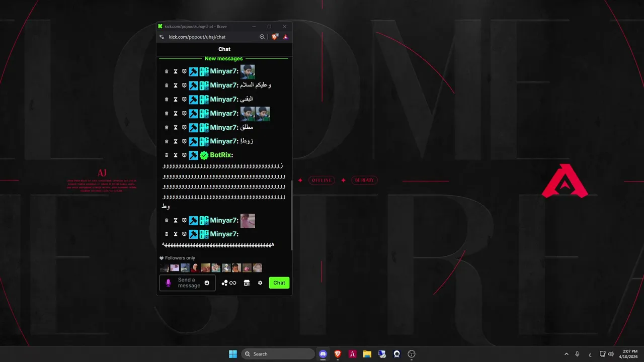Image resolution: width=644 pixels, height=362 pixels.
Task: Ban shield icon on the 'زوط!' row
Action: pos(184,141)
